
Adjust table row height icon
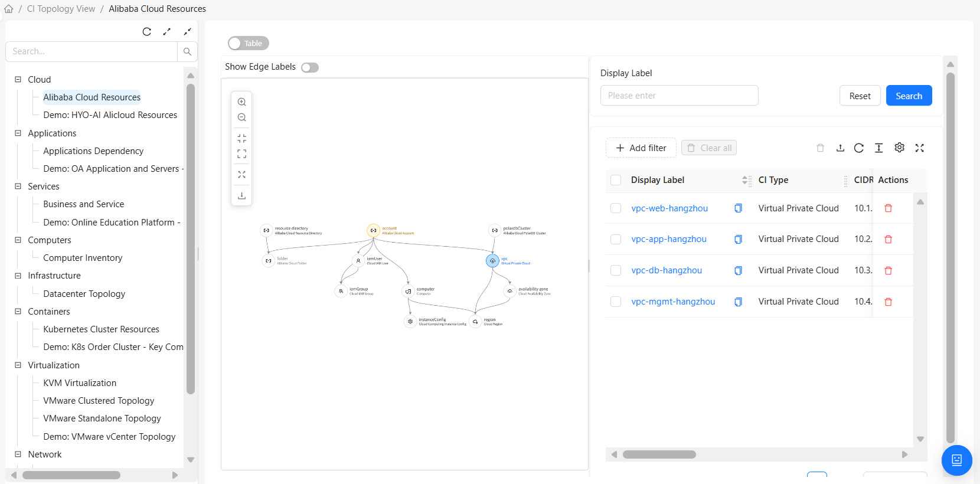(x=879, y=148)
